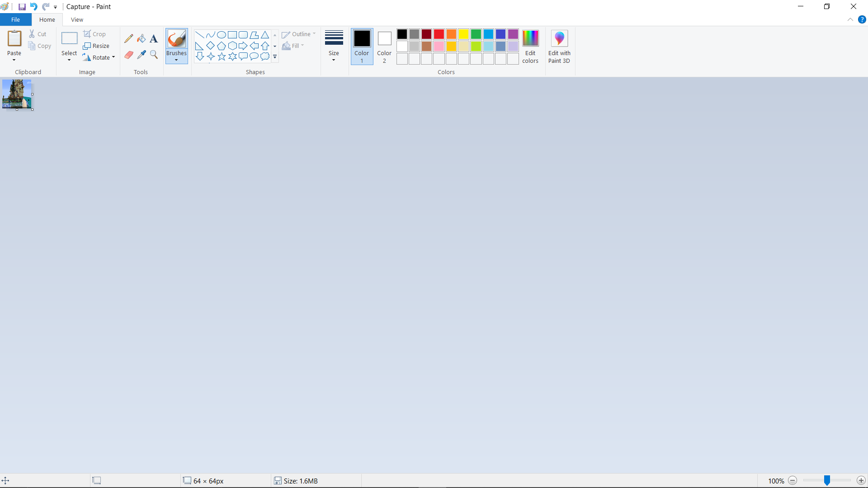Viewport: 868px width, 488px height.
Task: Activate Color 2 selector
Action: [x=384, y=46]
